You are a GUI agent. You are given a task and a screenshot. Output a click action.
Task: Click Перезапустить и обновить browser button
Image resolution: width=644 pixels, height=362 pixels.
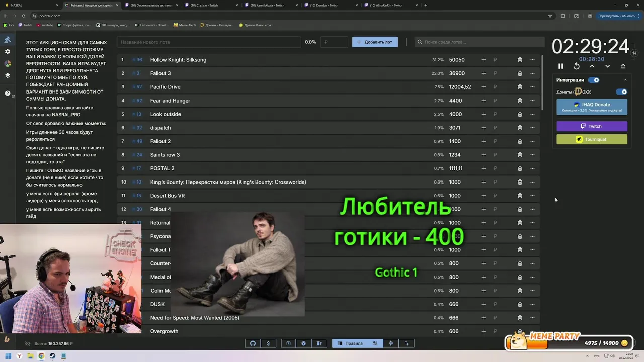pyautogui.click(x=616, y=16)
